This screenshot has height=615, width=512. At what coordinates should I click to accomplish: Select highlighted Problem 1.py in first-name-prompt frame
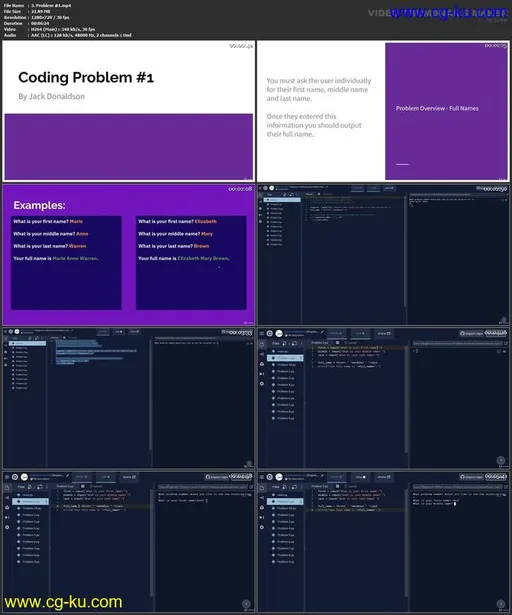point(30,502)
